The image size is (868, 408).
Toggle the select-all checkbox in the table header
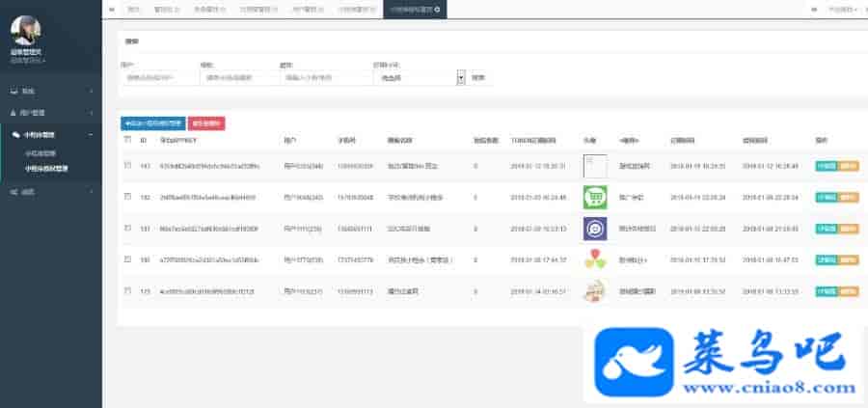point(127,140)
